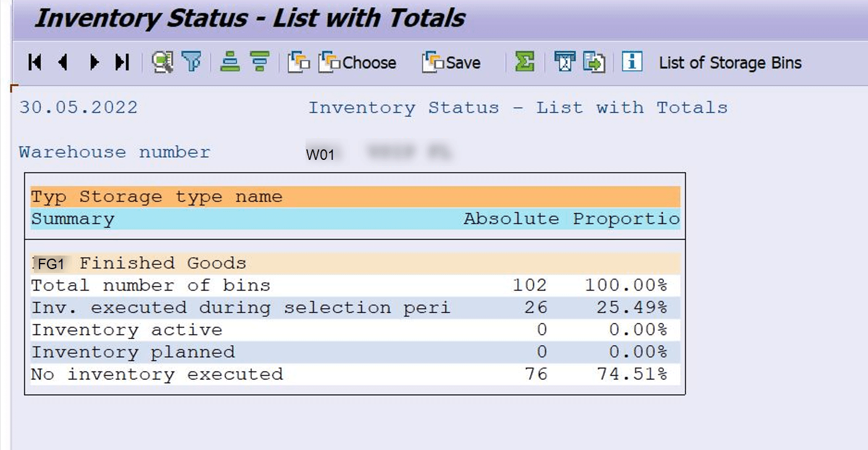
Task: Select the Find icon in the toolbar
Action: click(x=162, y=62)
